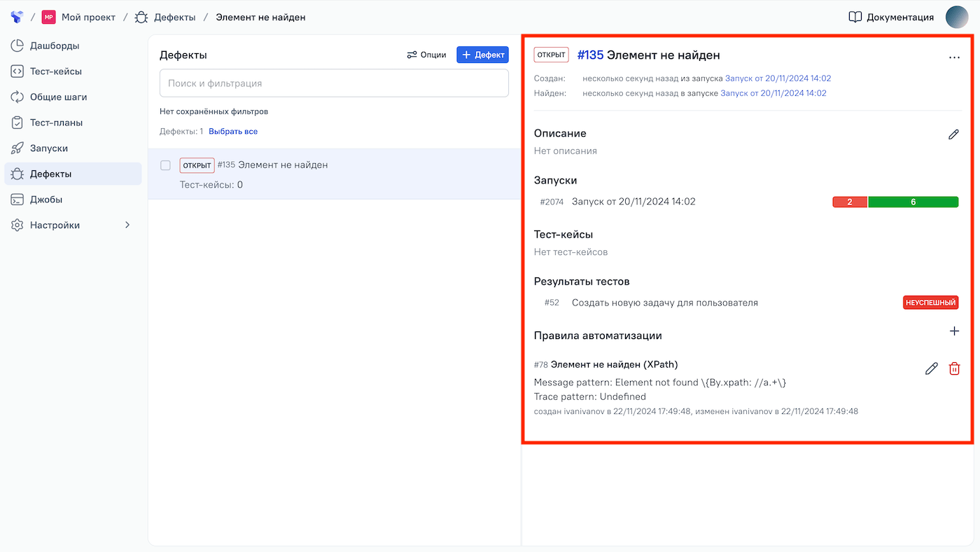The height and width of the screenshot is (552, 980).
Task: Click the pencil icon next to Описание
Action: tap(953, 134)
